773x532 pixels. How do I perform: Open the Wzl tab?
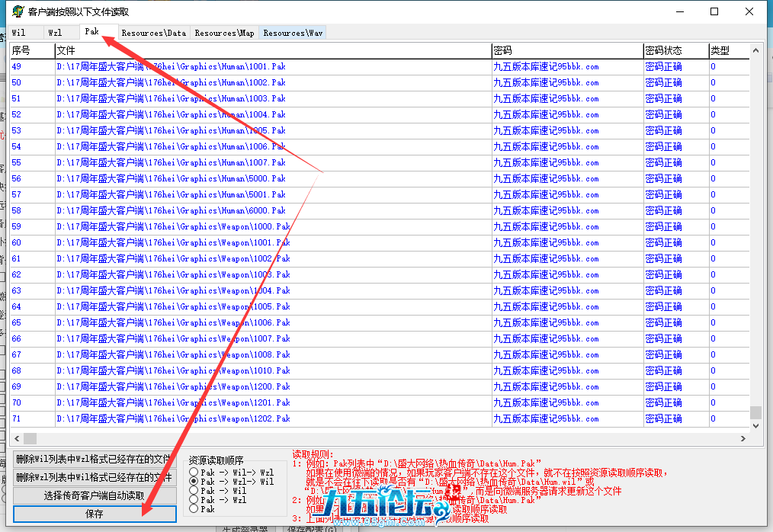56,33
